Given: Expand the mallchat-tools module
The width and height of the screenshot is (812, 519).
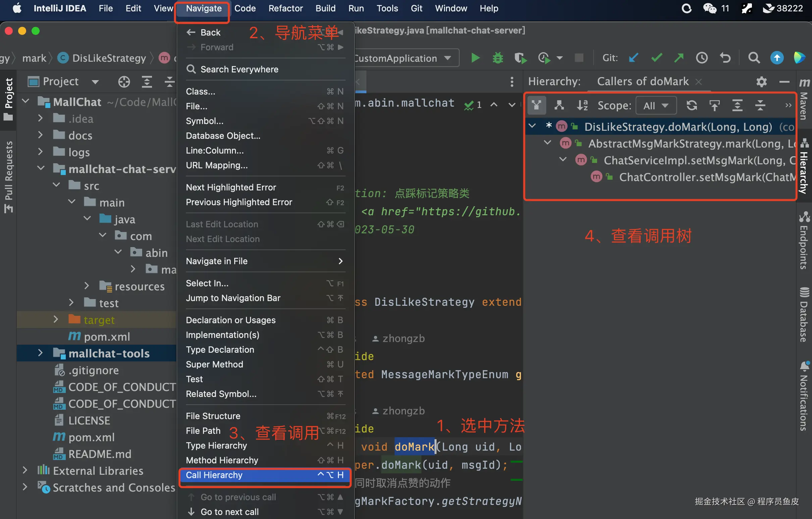Looking at the screenshot, I should pos(40,353).
